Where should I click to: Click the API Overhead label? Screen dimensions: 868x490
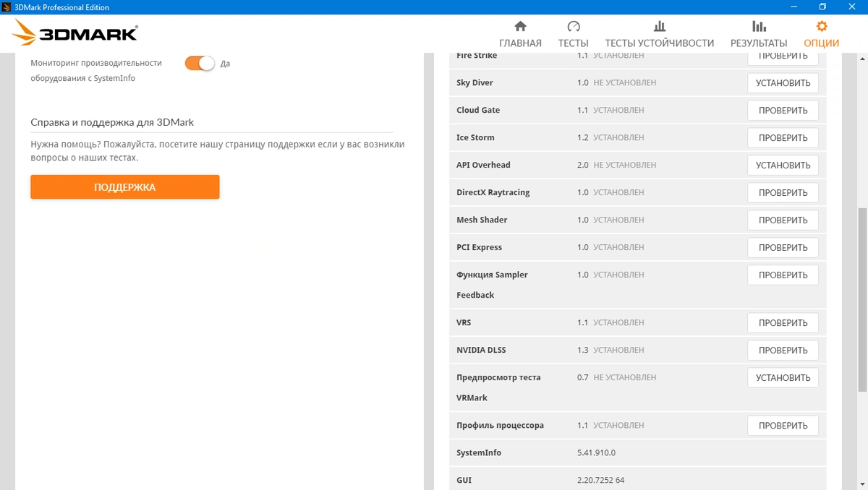pos(483,166)
